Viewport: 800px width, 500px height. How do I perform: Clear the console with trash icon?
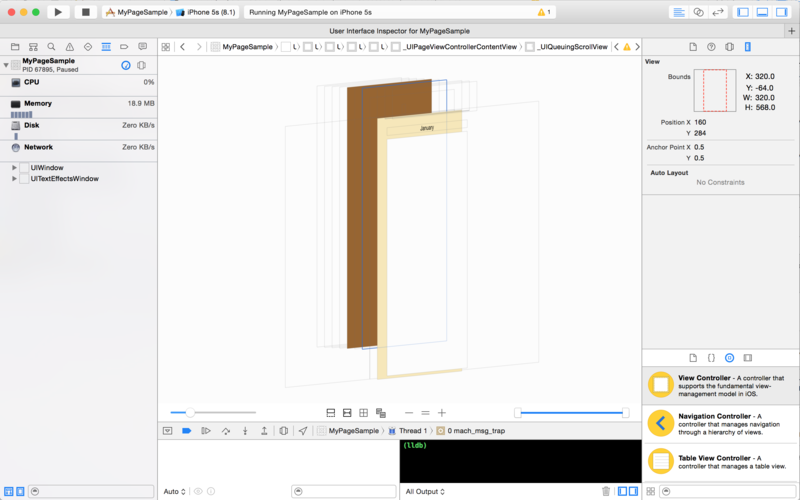click(606, 491)
